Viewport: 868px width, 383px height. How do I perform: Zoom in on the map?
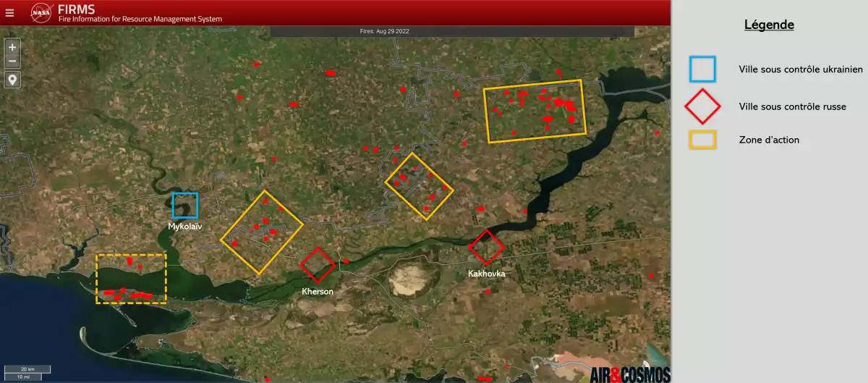tap(12, 47)
